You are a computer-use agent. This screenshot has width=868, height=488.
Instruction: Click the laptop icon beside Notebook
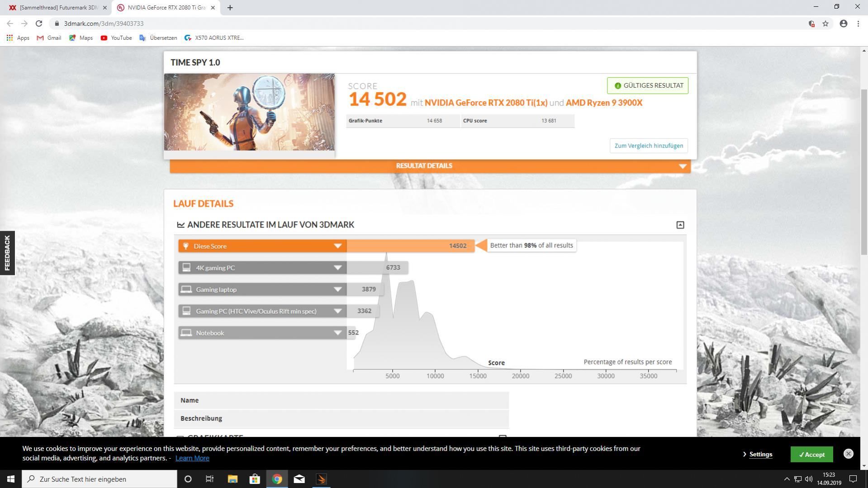(186, 333)
